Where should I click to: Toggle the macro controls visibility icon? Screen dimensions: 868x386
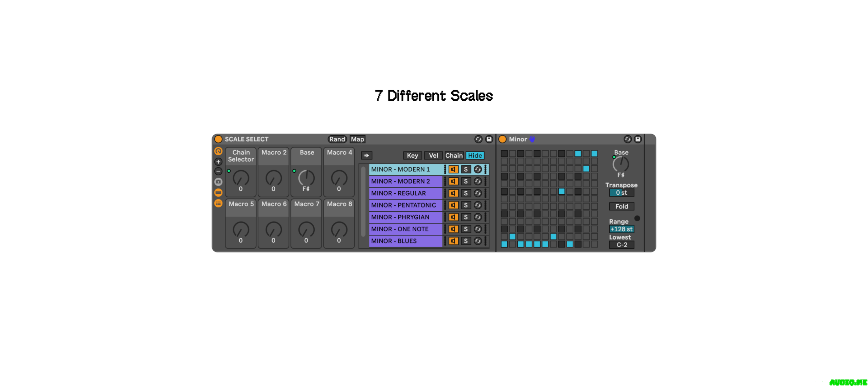pos(218,151)
